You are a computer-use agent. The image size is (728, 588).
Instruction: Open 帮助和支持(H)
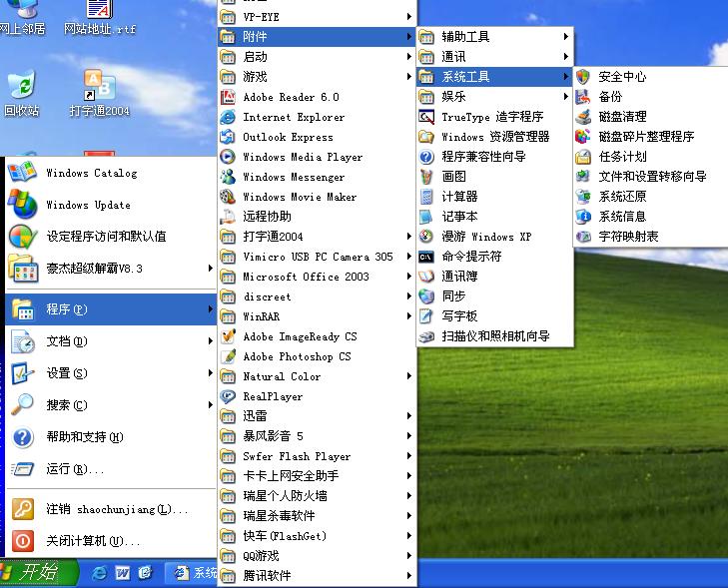pyautogui.click(x=111, y=437)
